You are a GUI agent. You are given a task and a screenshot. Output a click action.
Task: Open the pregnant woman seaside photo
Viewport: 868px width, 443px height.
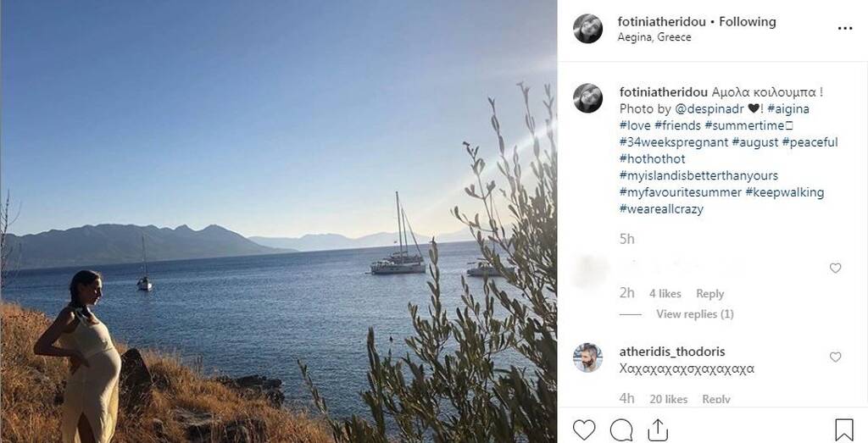pos(278,221)
